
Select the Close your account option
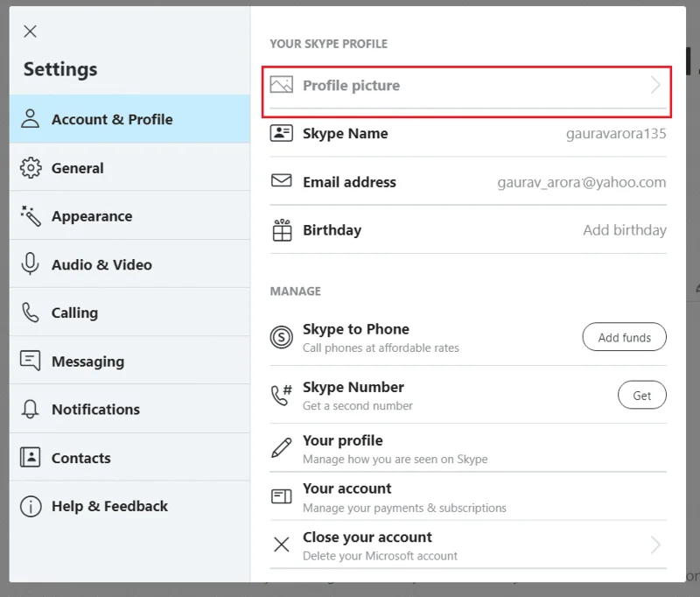[468, 544]
